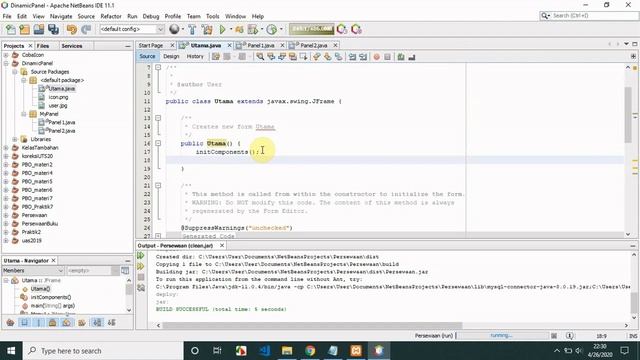Toggle Show Fields filter in Navigator

click(x=24, y=322)
